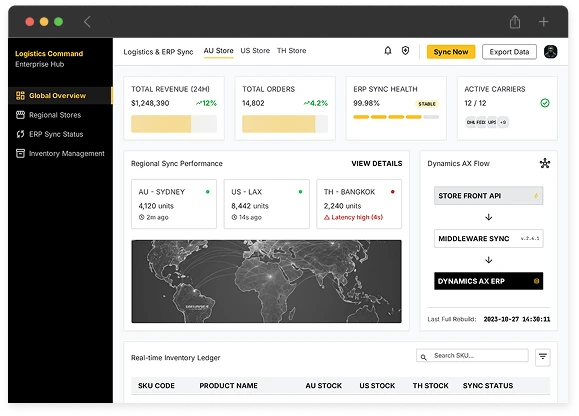Click the Regional Stores storefront icon
The image size is (579, 416).
(x=20, y=115)
